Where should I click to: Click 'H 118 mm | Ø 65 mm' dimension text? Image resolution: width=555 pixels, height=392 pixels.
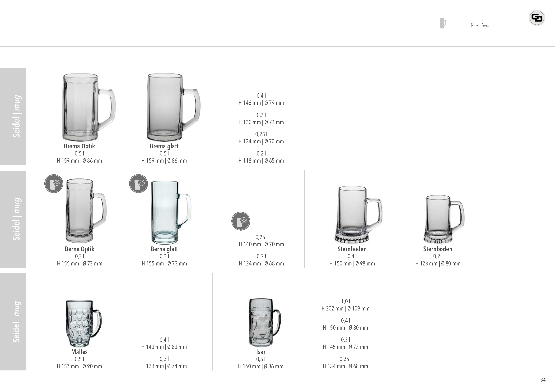coord(261,161)
